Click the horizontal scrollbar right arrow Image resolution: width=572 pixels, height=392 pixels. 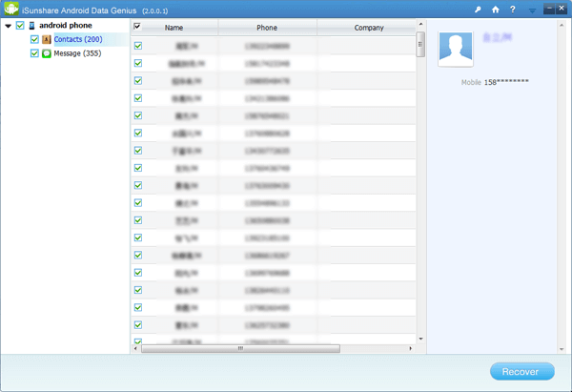411,348
